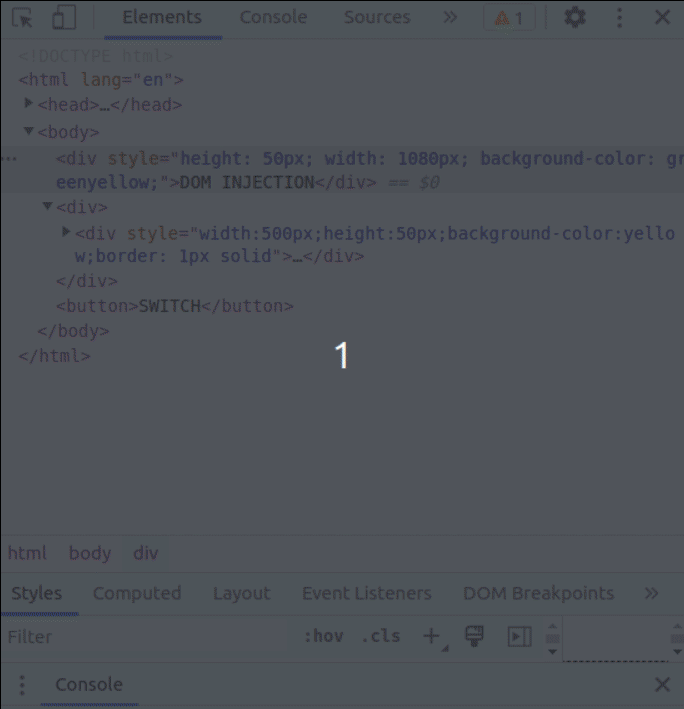Open DevTools settings gear
Screen dimensions: 684x709
(x=574, y=18)
